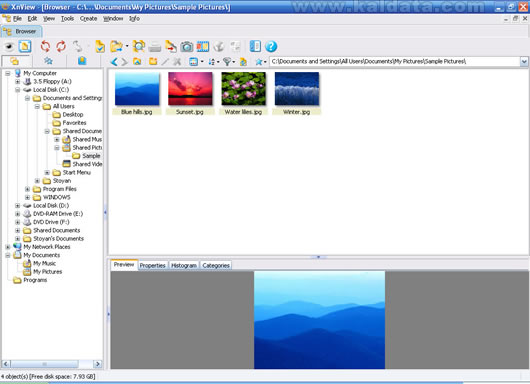Open the Info menu
530x384 pixels.
pos(134,19)
